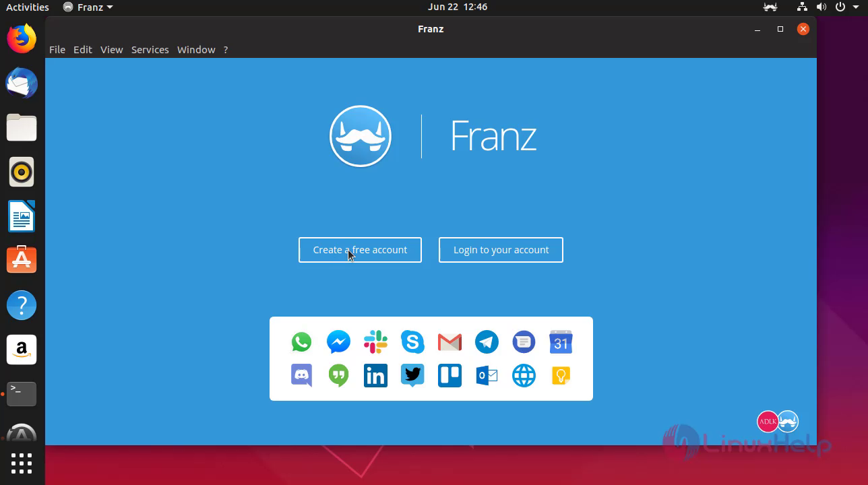Open Firefox from the dock
868x485 pixels.
click(22, 38)
